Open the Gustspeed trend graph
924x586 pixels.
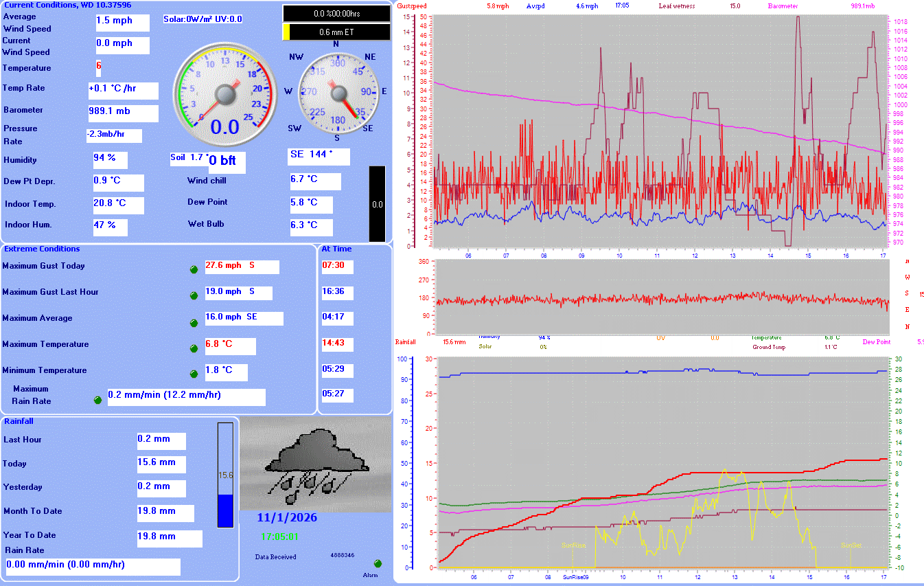[659, 131]
